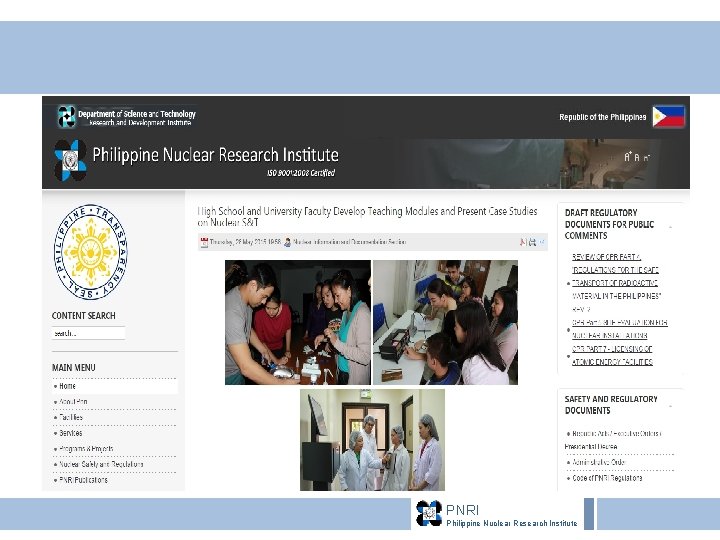Image resolution: width=720 pixels, height=540 pixels.
Task: Collapse the Draft Regulatory Documents panel
Action: point(671,227)
